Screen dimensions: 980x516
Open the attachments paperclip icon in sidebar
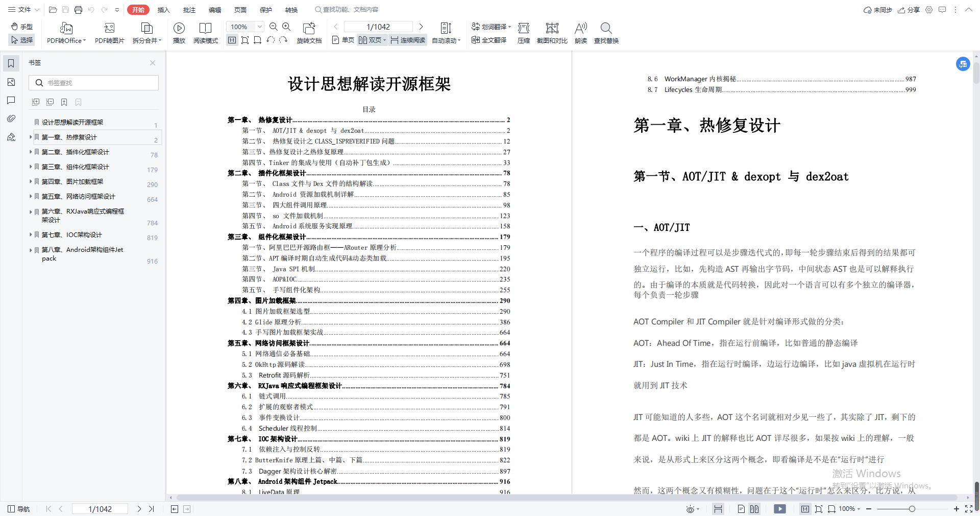coord(11,119)
